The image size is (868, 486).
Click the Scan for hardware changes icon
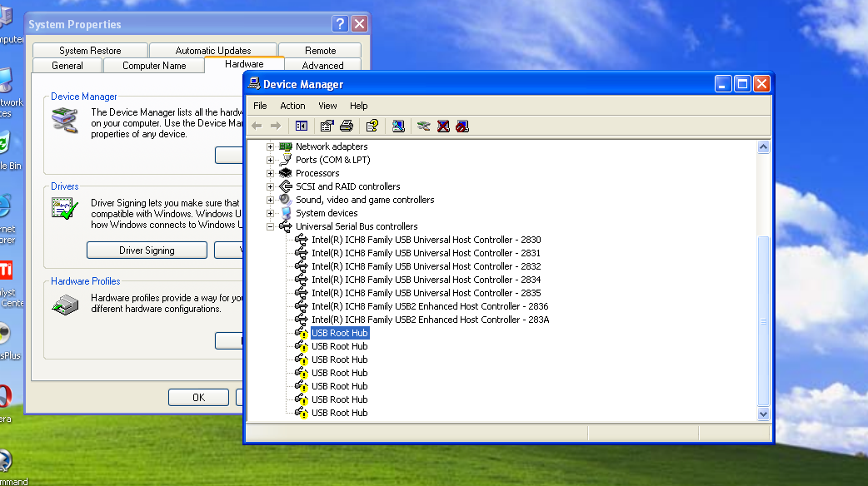pos(398,126)
